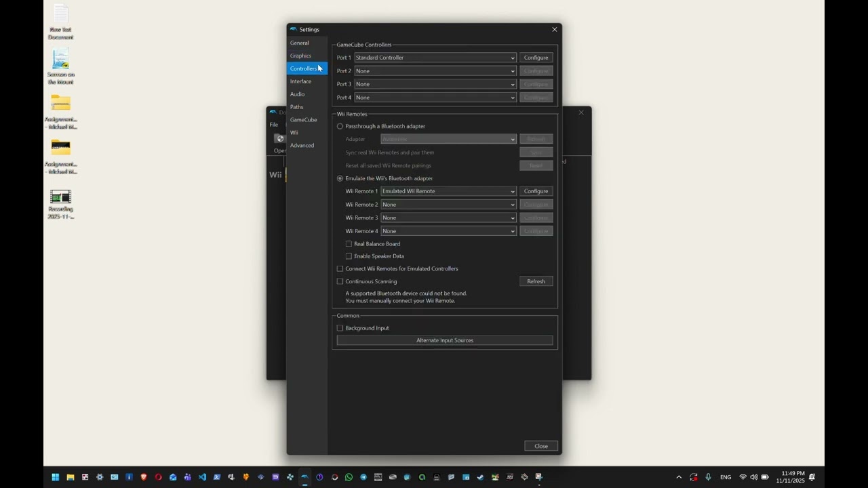Check Connect Wii Remotes for Emulated Controllers
The height and width of the screenshot is (488, 868).
397,269
